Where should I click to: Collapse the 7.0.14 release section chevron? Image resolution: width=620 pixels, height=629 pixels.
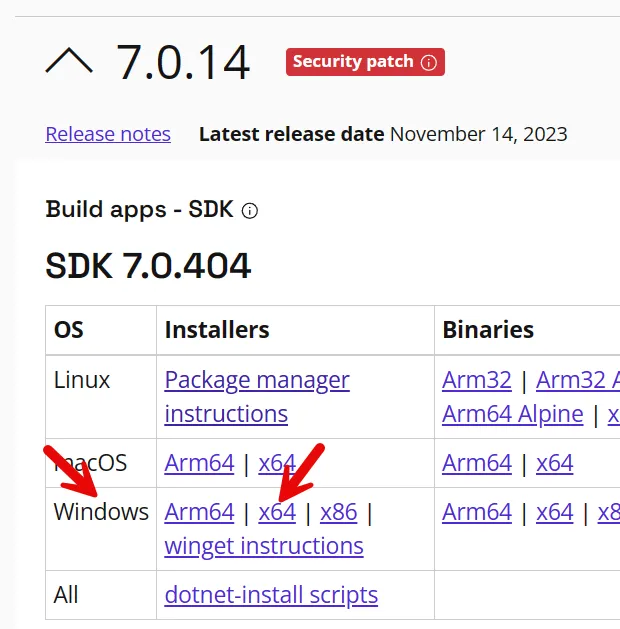click(69, 61)
